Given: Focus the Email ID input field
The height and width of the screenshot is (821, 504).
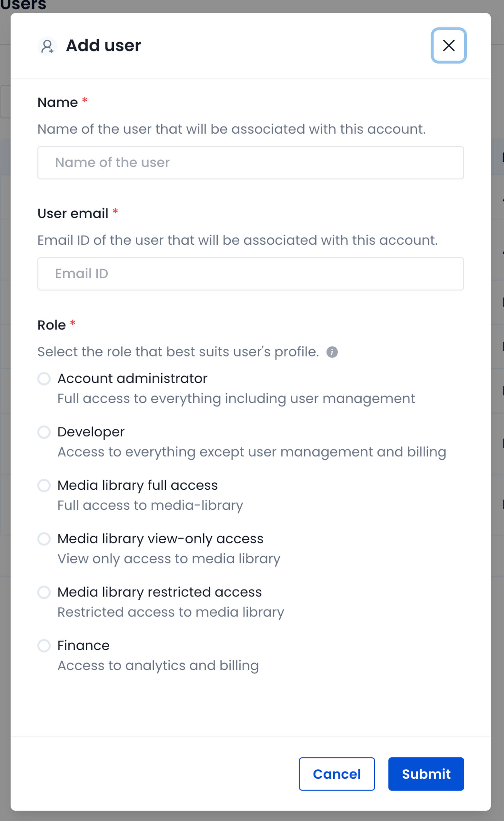Looking at the screenshot, I should click(251, 274).
